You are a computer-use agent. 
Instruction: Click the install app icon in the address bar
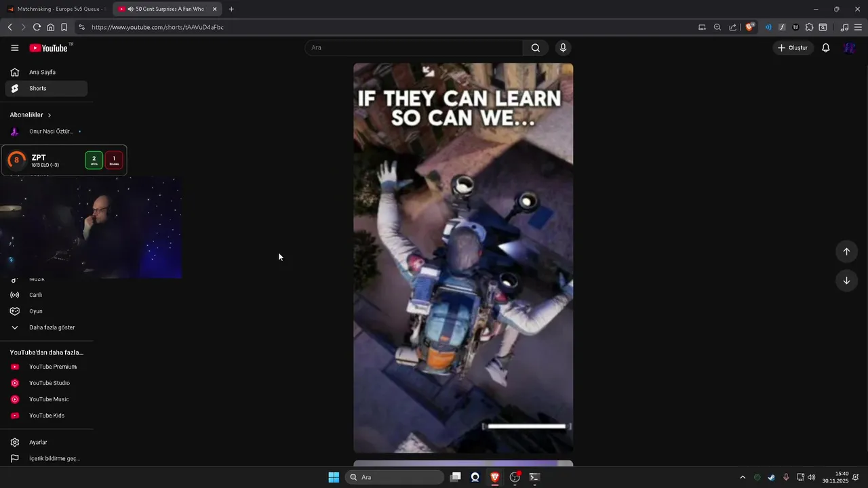703,27
